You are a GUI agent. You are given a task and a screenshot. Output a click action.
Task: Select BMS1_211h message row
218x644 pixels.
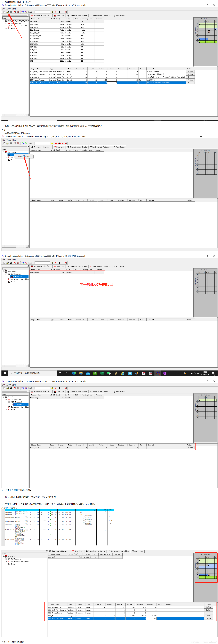(x=67, y=24)
